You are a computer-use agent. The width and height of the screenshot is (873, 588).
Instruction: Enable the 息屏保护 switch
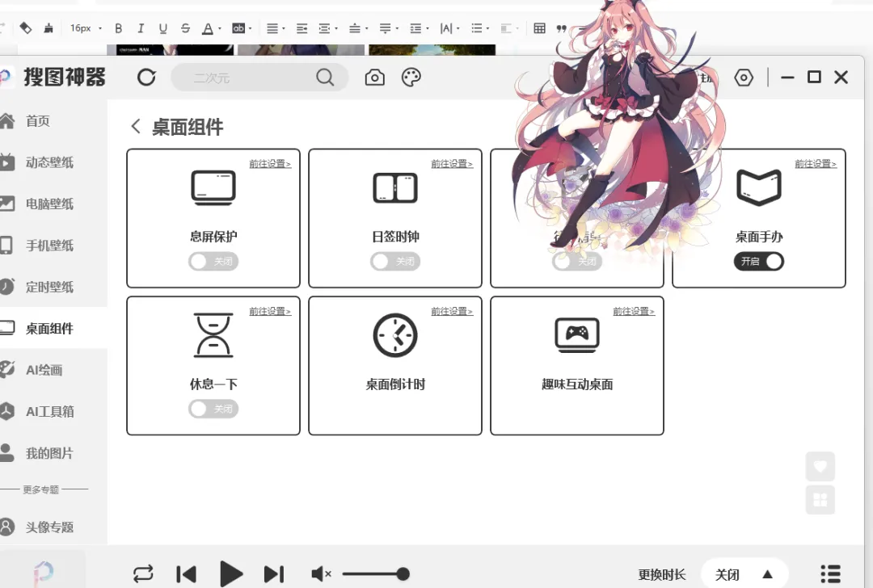click(x=213, y=262)
